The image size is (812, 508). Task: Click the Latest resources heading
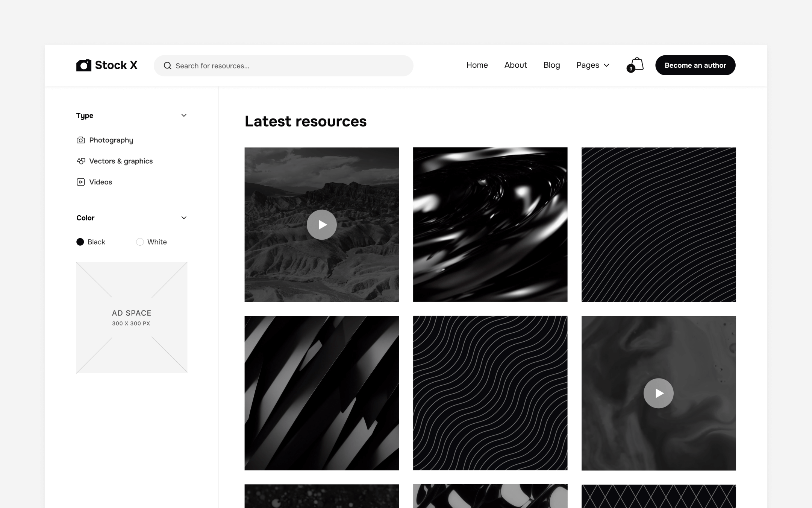(x=306, y=121)
